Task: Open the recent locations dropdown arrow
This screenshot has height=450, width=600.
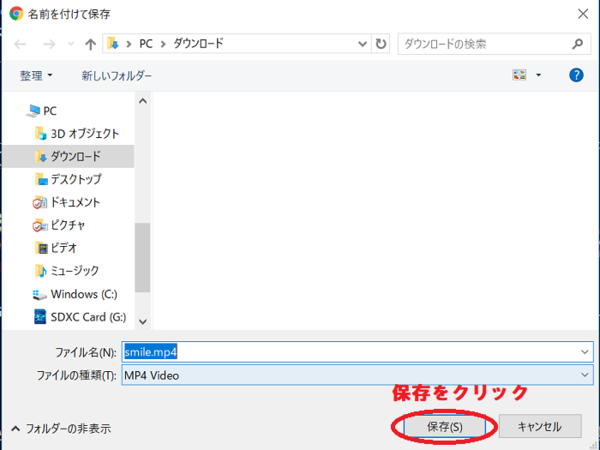Action: pos(71,44)
